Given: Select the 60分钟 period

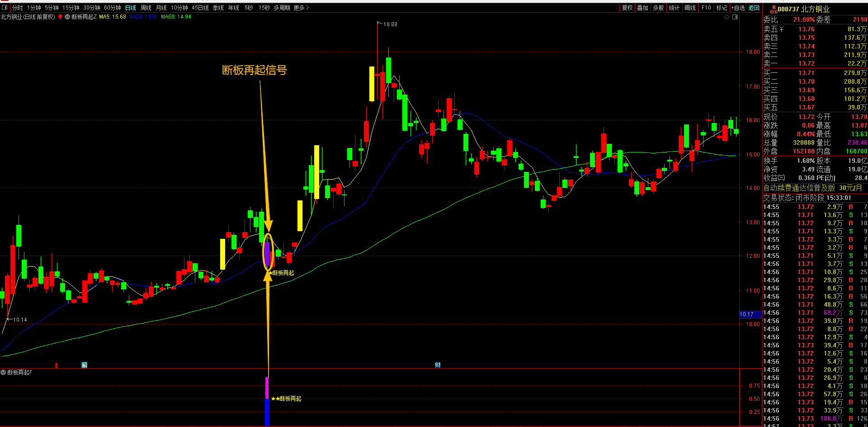Looking at the screenshot, I should click(x=113, y=8).
